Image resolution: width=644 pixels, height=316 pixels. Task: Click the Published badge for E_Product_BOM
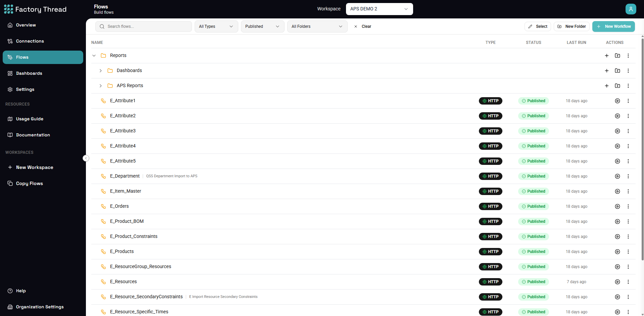(x=533, y=222)
